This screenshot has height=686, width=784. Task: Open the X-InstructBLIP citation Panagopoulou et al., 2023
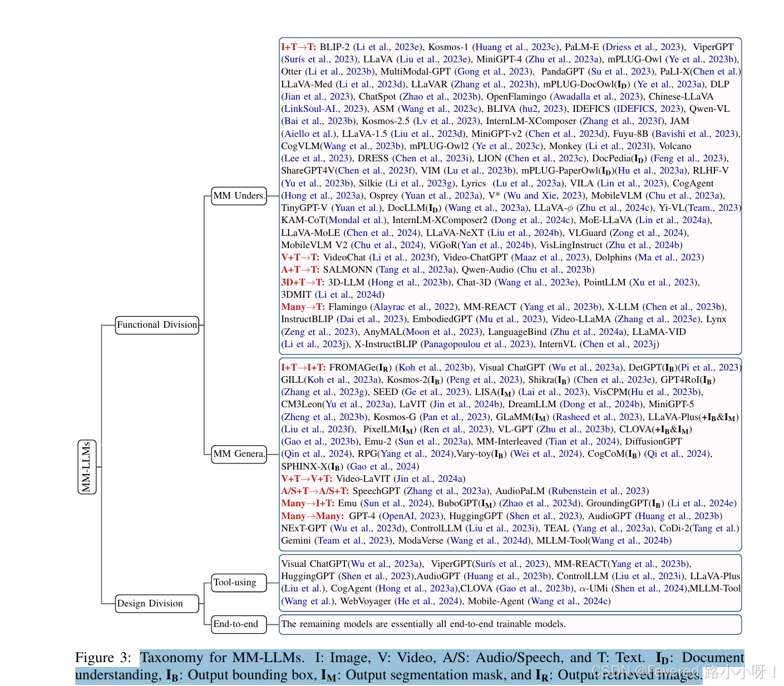[x=477, y=344]
